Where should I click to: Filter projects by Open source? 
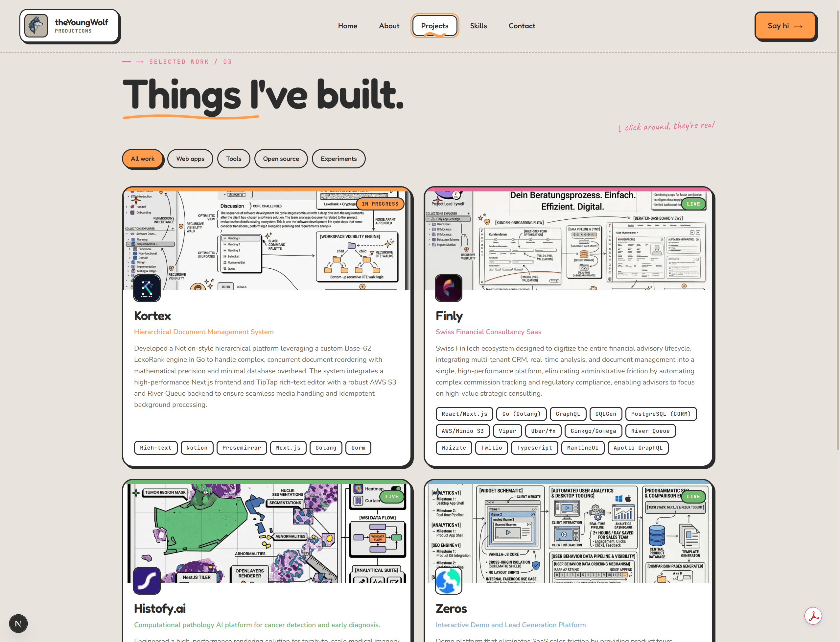(281, 159)
